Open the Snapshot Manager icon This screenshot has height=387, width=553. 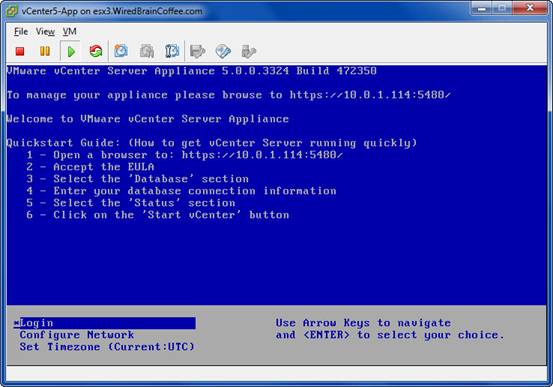click(172, 52)
